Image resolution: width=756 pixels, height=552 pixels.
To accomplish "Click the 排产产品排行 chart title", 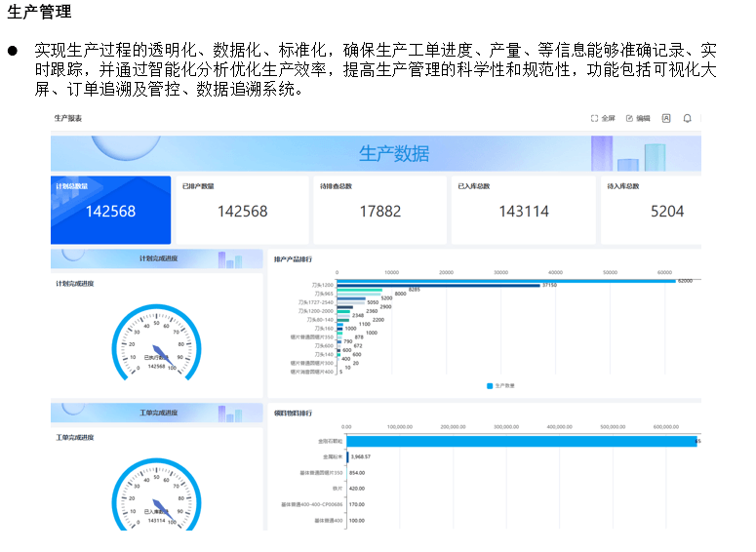I will click(x=293, y=259).
